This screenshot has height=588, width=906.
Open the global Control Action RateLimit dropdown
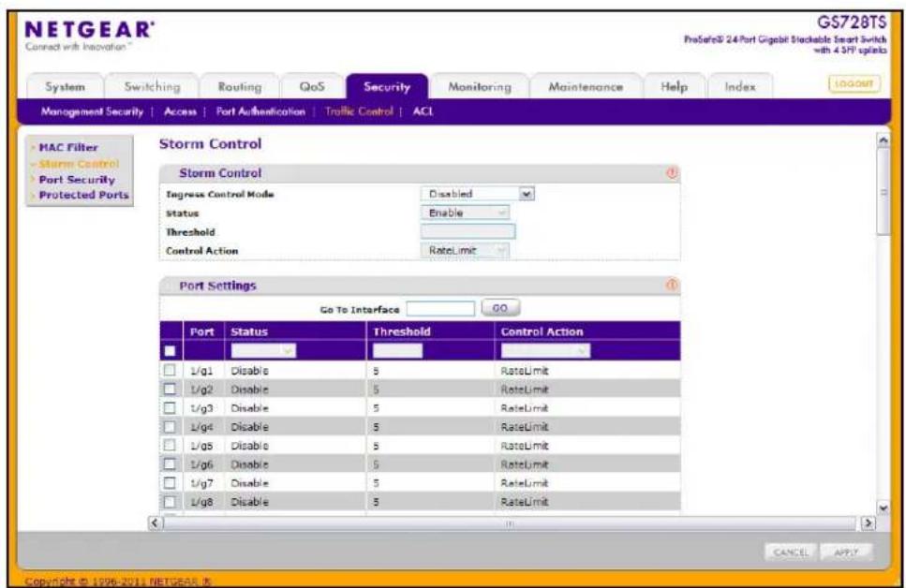[465, 250]
